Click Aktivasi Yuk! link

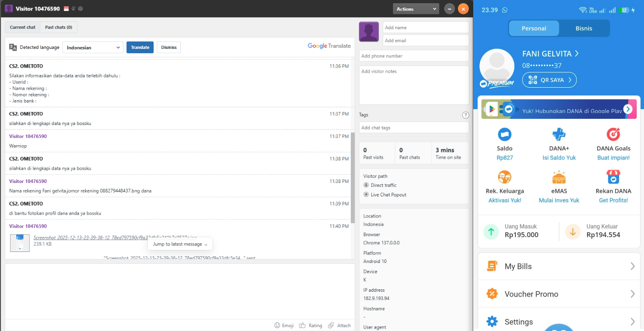click(x=505, y=200)
